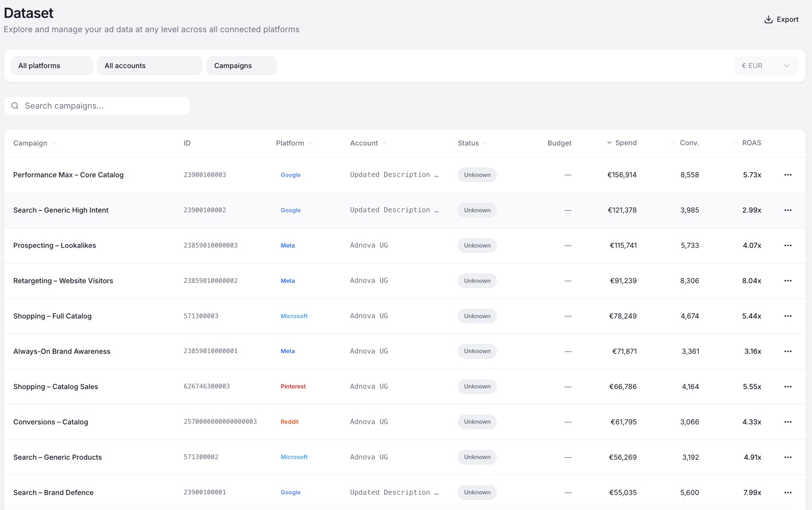Click the ID column header
812x510 pixels.
tap(187, 143)
